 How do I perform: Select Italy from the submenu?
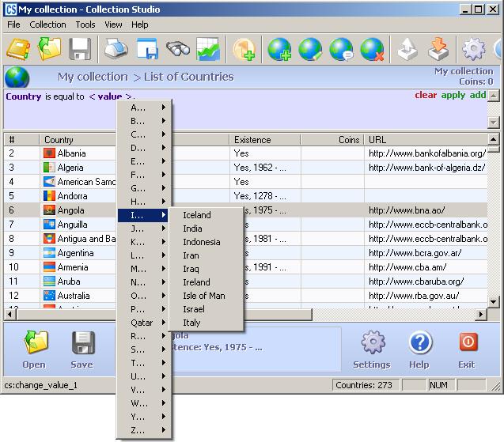207,323
